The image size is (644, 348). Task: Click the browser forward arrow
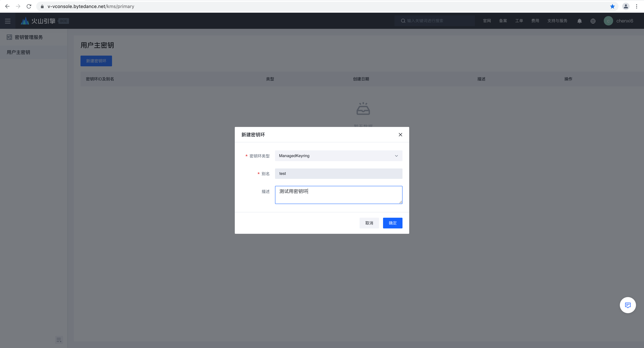(x=18, y=7)
